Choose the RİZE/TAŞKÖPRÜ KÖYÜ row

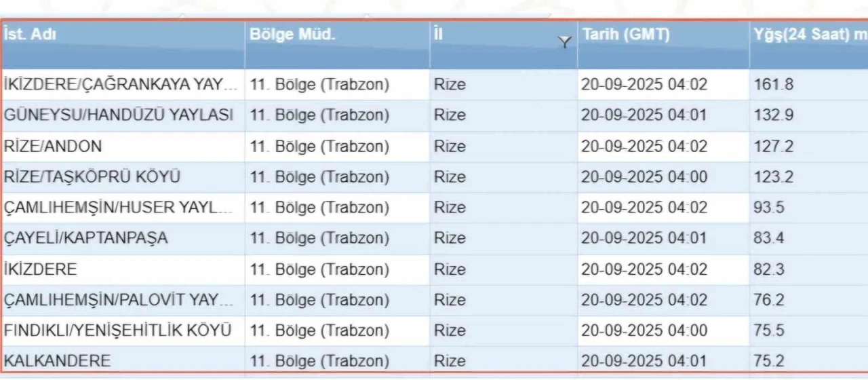pyautogui.click(x=92, y=177)
